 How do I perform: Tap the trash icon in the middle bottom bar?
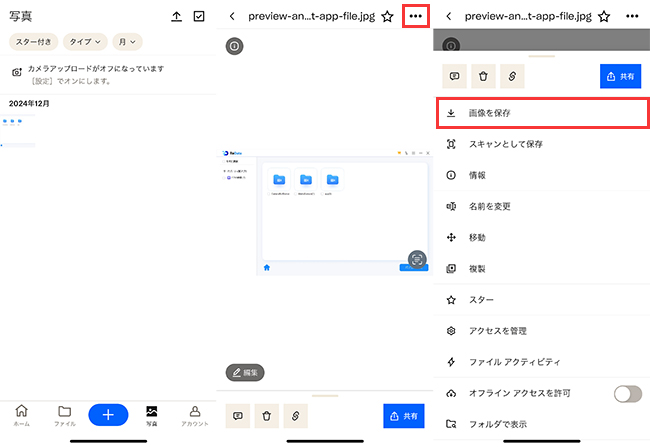(x=267, y=415)
